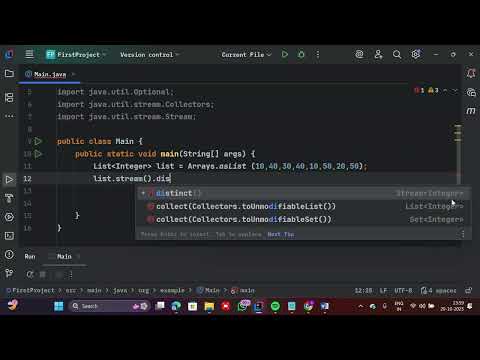The image size is (480, 360).
Task: Open the Maven tool window
Action: pyautogui.click(x=471, y=111)
